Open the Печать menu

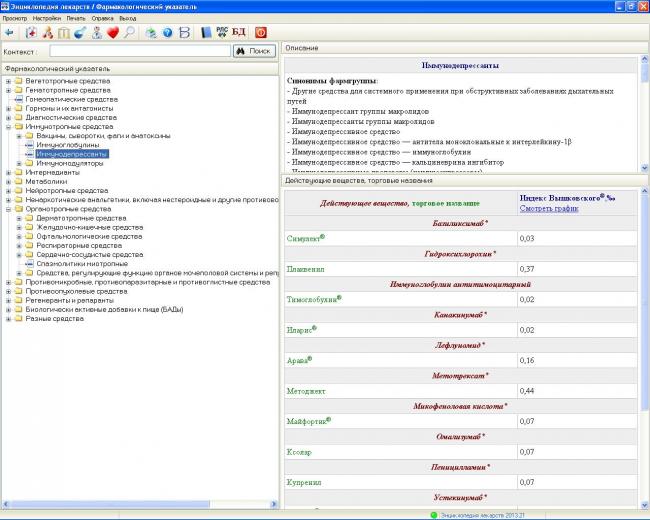76,19
